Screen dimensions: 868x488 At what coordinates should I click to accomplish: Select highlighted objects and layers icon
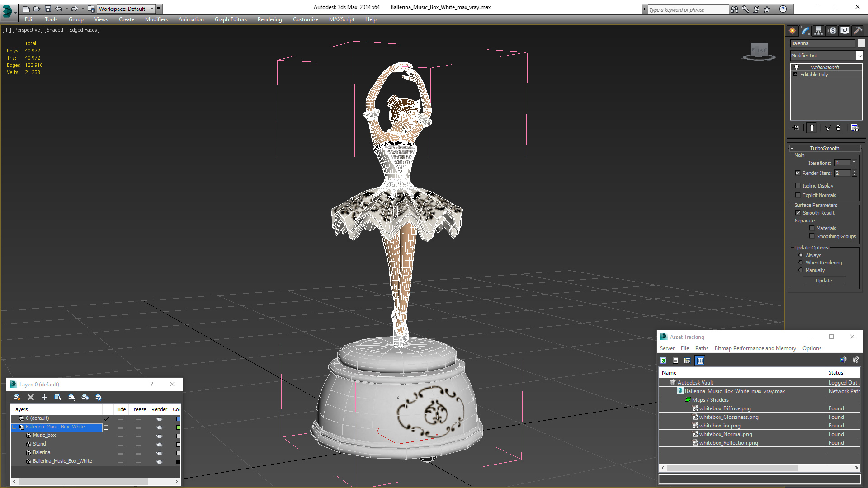tap(58, 397)
